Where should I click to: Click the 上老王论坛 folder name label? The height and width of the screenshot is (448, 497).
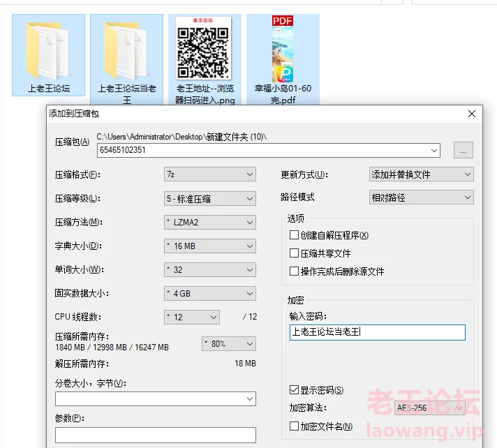[x=49, y=89]
